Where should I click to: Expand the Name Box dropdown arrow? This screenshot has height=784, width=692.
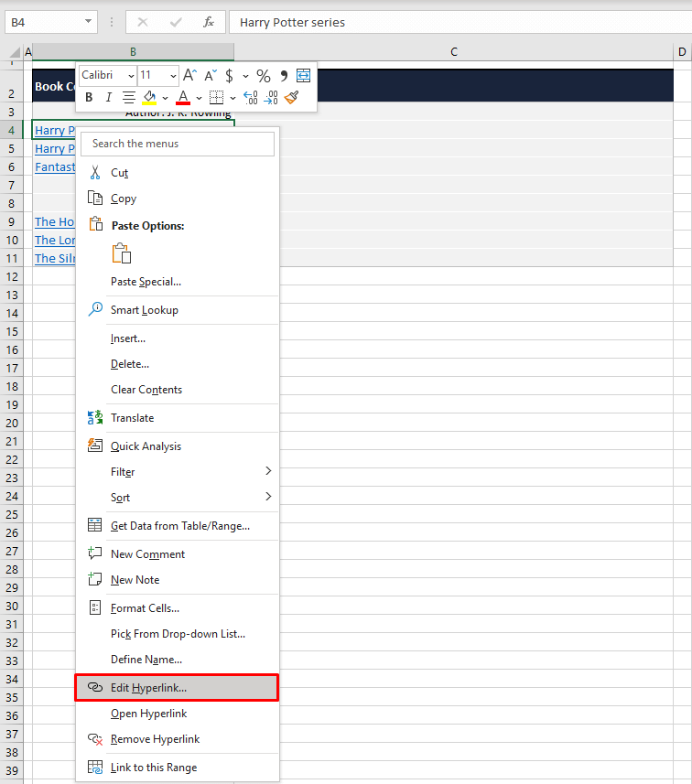coord(88,22)
